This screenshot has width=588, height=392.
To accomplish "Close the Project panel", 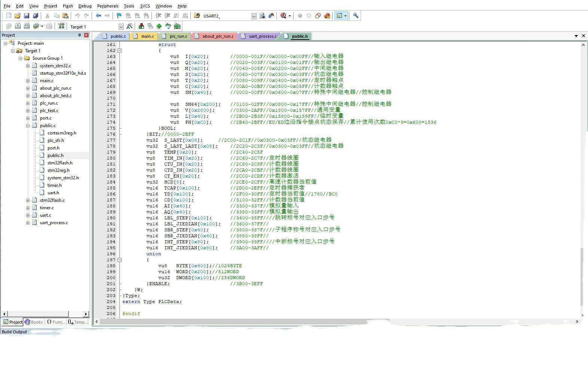I will tap(86, 35).
